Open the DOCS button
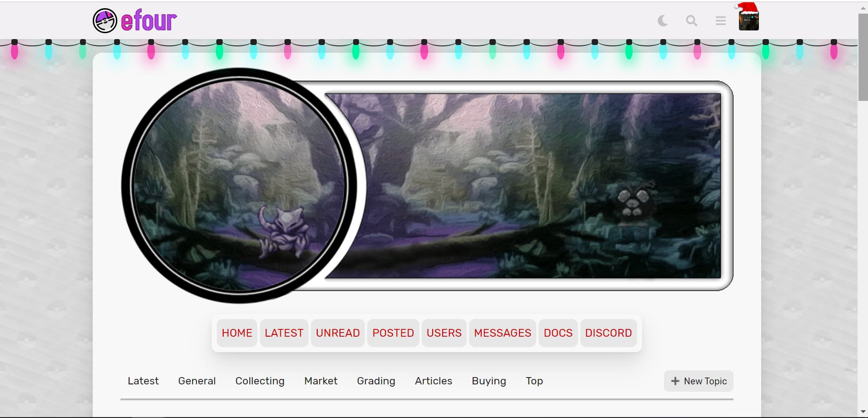Screen dimensions: 868x418 pyautogui.click(x=558, y=333)
